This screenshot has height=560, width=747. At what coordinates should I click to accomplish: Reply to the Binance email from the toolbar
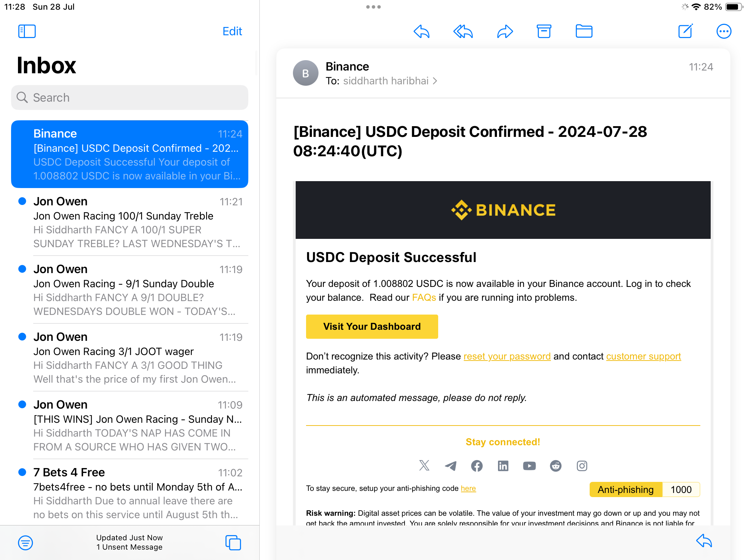point(422,31)
